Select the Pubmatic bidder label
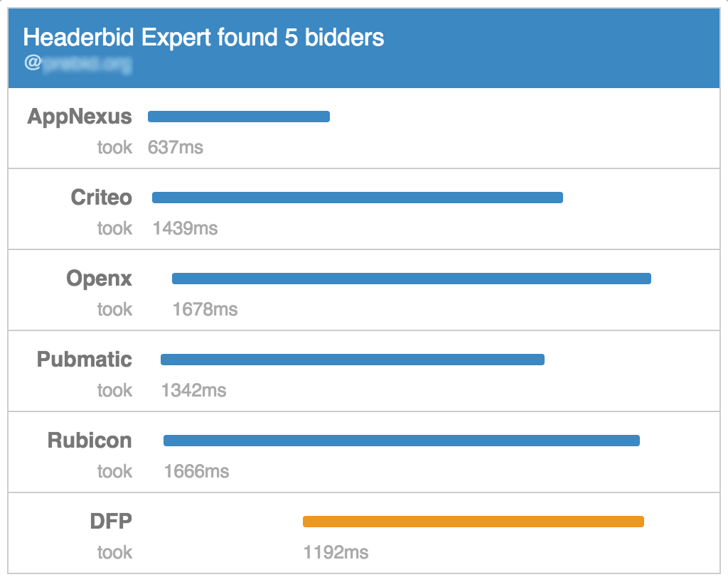 pyautogui.click(x=84, y=360)
